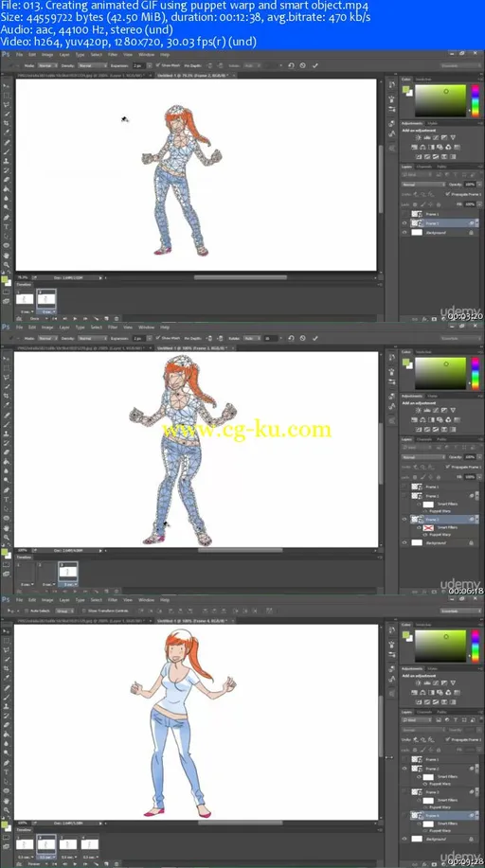
Task: Open Density dropdown in 00:06:18 screenshot
Action: [x=93, y=338]
